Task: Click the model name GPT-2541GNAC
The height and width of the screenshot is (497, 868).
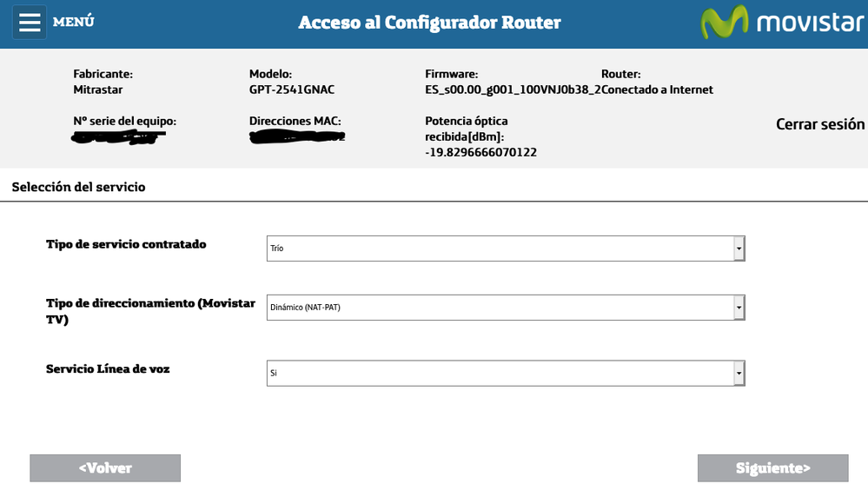Action: (x=291, y=89)
